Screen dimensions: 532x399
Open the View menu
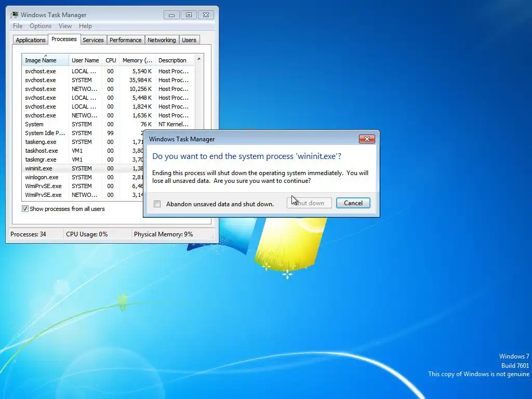(65, 26)
